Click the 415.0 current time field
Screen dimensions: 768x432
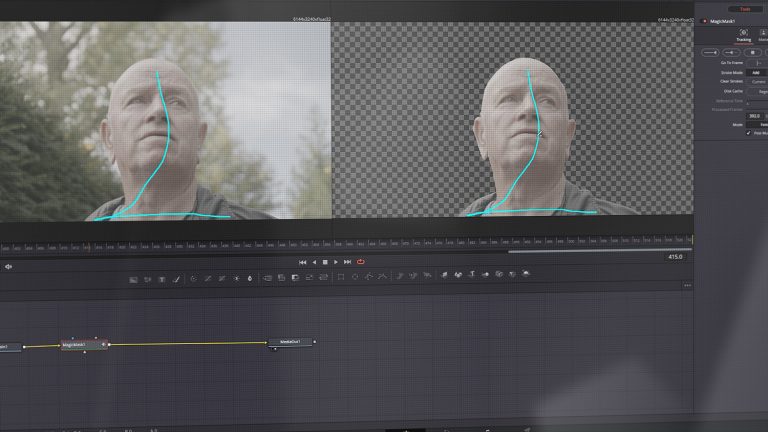tap(675, 257)
